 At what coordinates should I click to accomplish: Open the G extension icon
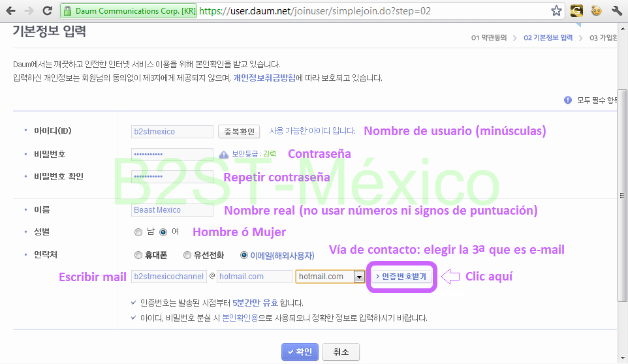[x=576, y=10]
